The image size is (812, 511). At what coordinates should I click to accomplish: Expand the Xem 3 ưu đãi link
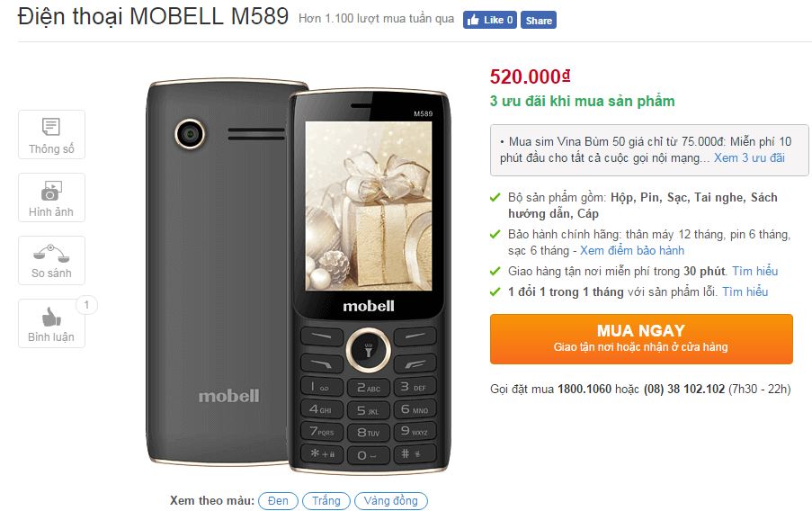(749, 157)
